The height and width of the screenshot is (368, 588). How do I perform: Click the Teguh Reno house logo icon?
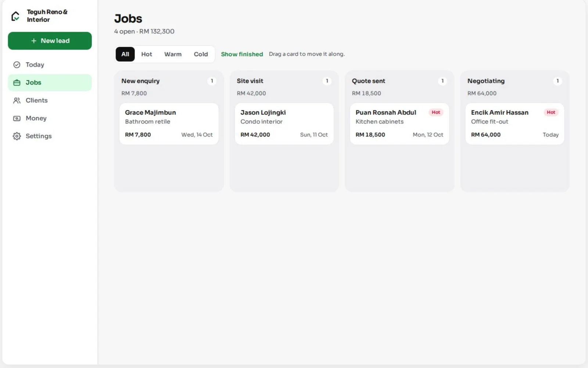tap(15, 16)
